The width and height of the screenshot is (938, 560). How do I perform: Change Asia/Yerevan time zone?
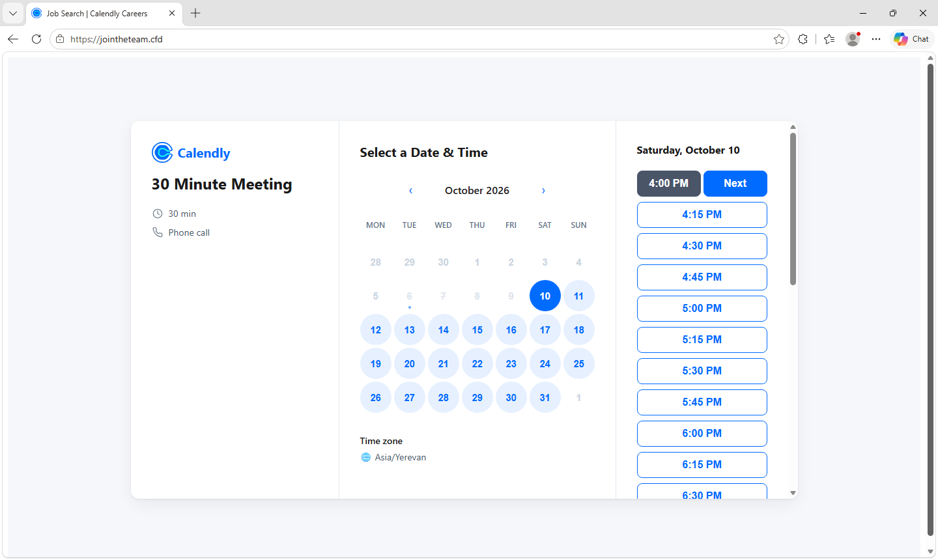(393, 457)
